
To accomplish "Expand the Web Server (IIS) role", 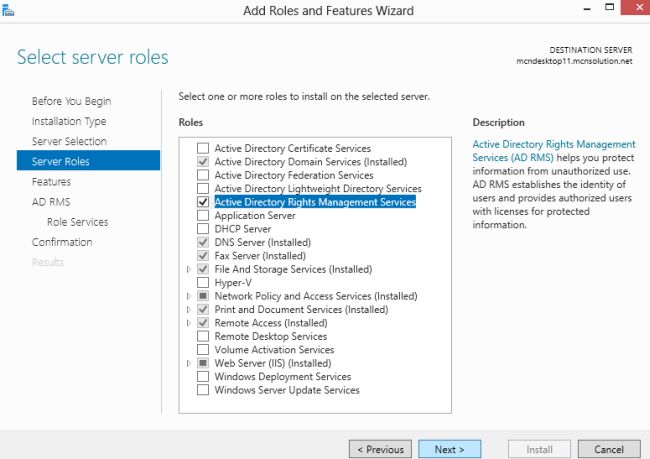I will (189, 364).
